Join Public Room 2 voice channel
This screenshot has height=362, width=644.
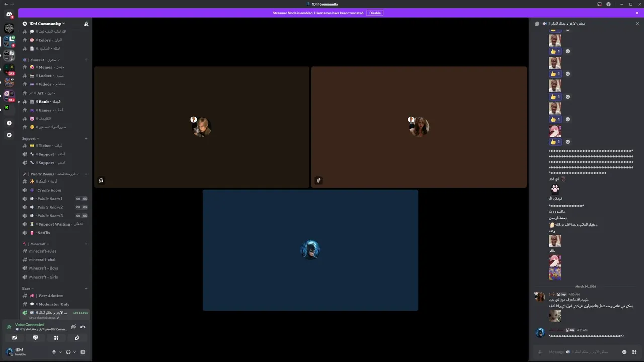[55, 207]
